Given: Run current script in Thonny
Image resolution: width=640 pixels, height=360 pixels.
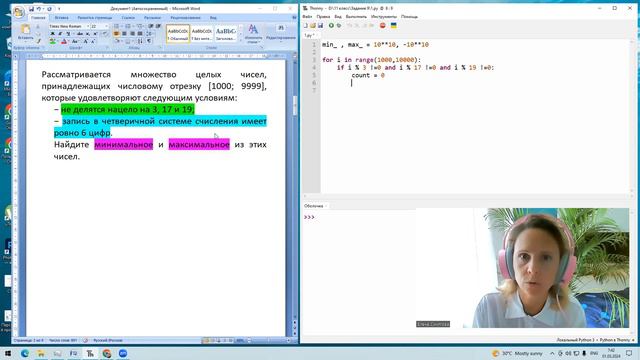Looking at the screenshot, I should [331, 25].
